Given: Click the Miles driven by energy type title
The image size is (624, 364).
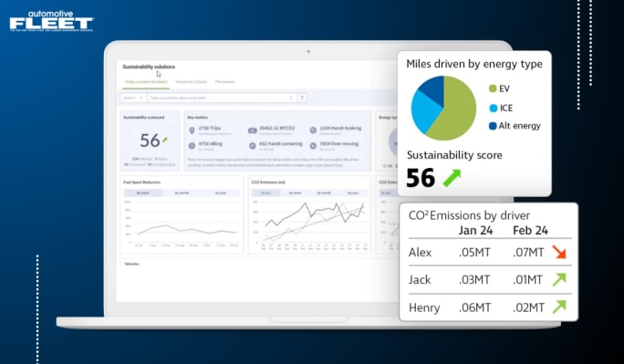Looking at the screenshot, I should [474, 64].
